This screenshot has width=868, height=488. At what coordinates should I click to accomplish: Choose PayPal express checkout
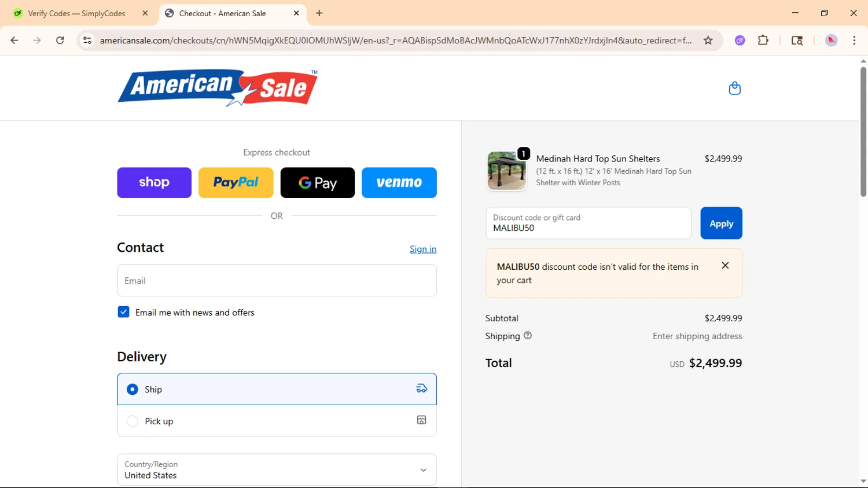[x=236, y=182]
